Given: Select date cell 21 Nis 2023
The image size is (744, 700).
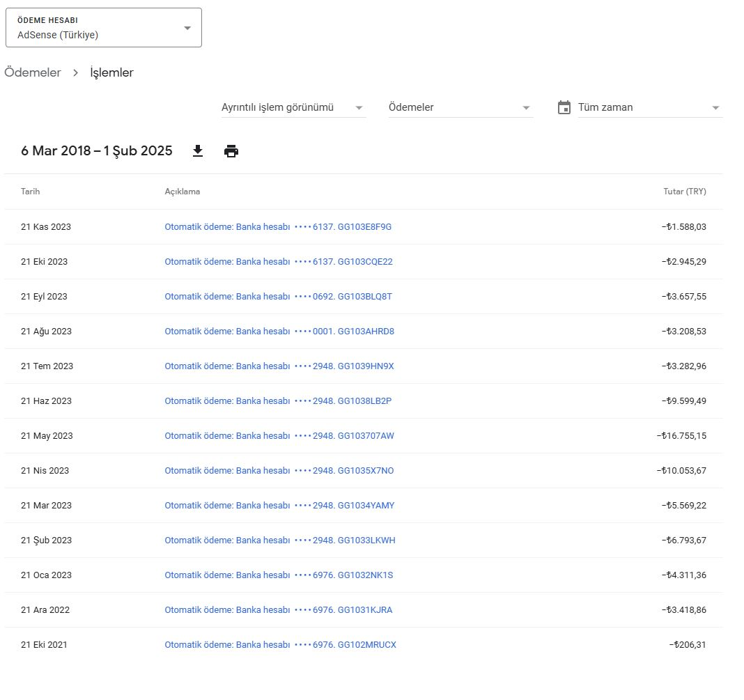Looking at the screenshot, I should point(45,470).
